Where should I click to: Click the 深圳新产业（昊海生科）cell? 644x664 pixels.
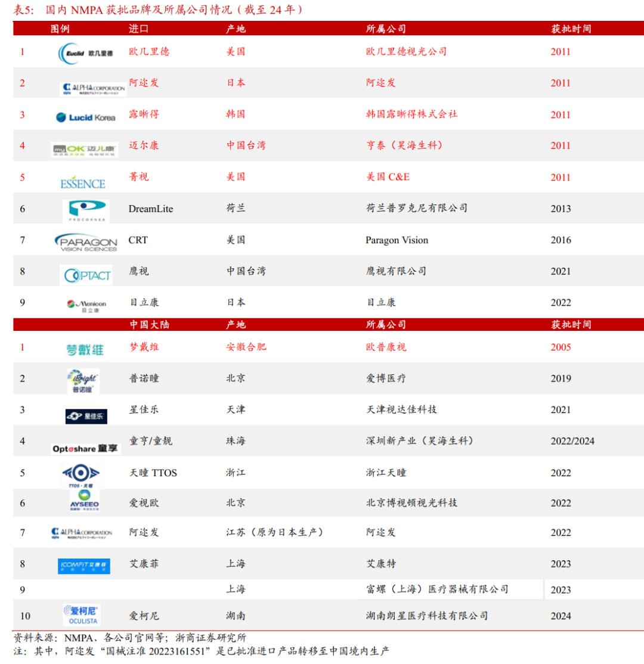419,441
